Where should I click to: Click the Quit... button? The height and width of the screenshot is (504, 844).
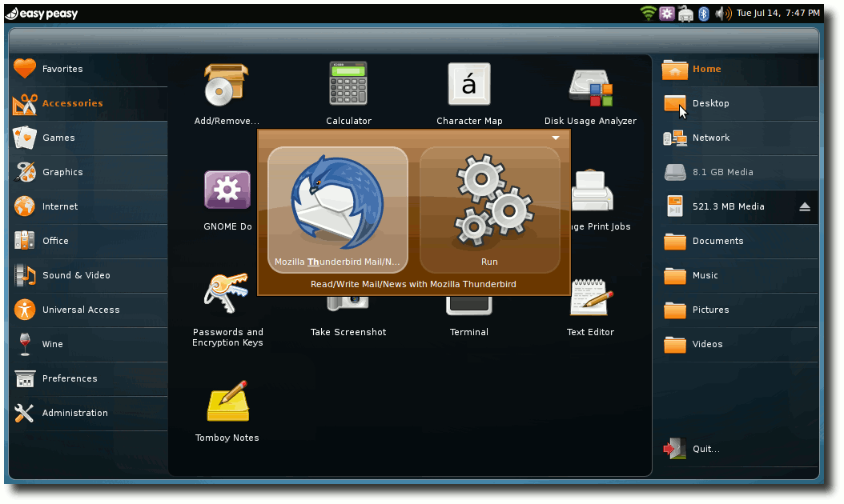[738, 449]
